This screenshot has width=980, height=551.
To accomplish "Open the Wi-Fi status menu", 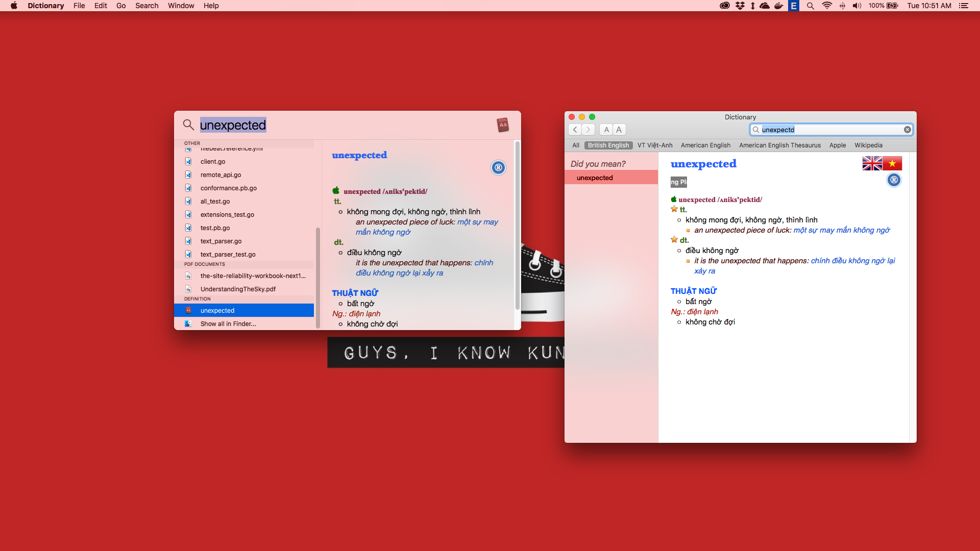I will 827,6.
